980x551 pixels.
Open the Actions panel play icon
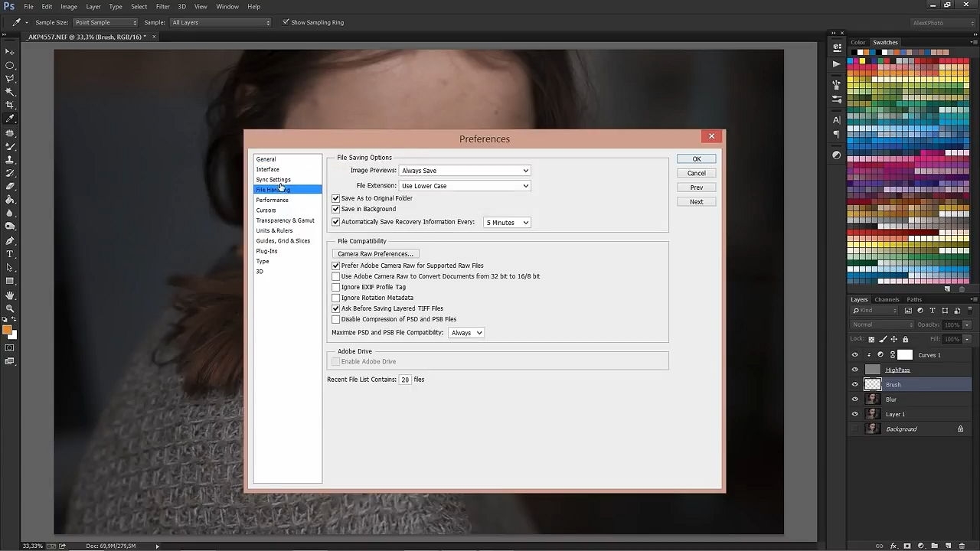(x=836, y=64)
